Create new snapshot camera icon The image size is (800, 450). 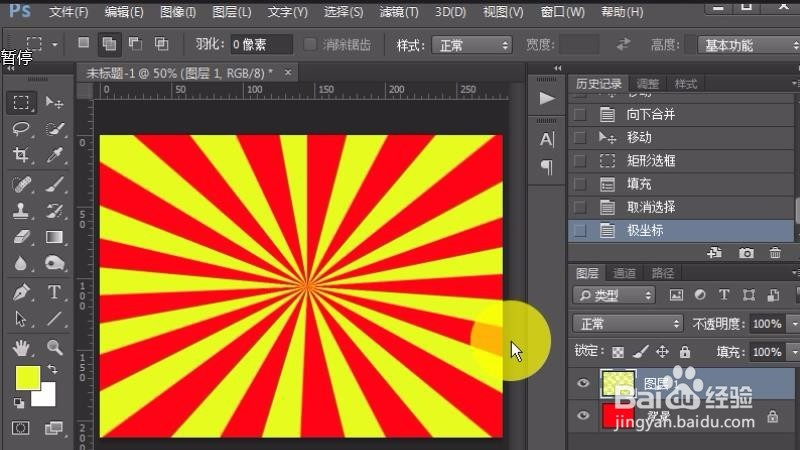746,253
